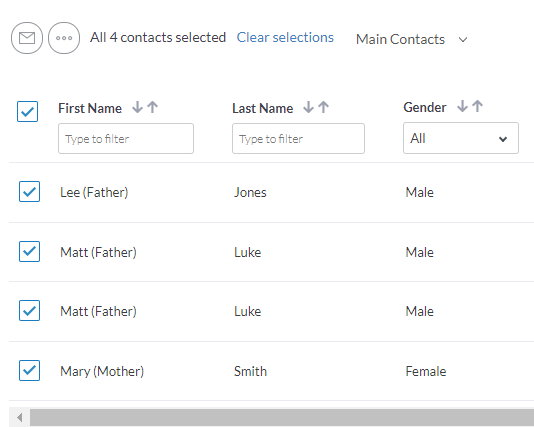The width and height of the screenshot is (534, 427).
Task: Sort Last Name descending with down arrow
Action: coord(309,107)
